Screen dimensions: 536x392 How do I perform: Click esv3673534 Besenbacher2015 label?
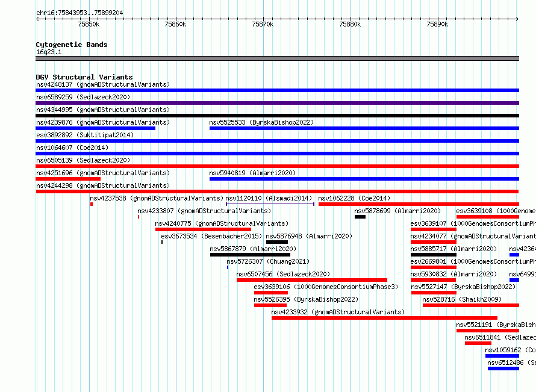point(211,236)
